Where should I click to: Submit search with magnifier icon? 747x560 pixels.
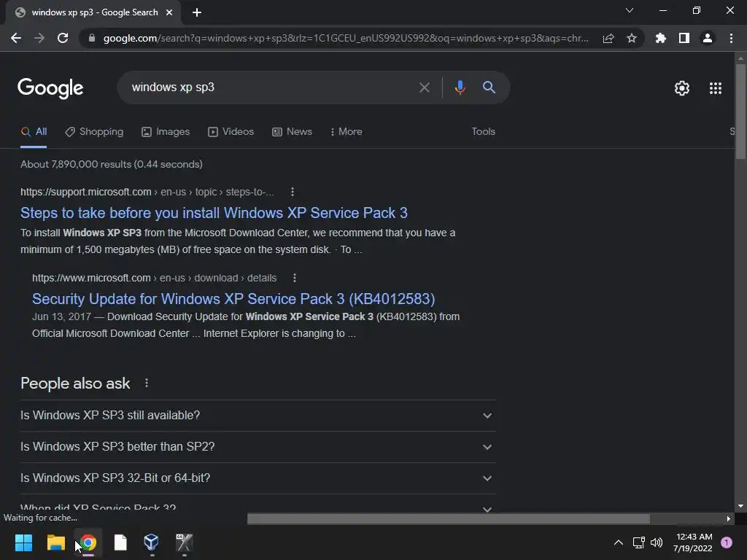(x=489, y=87)
